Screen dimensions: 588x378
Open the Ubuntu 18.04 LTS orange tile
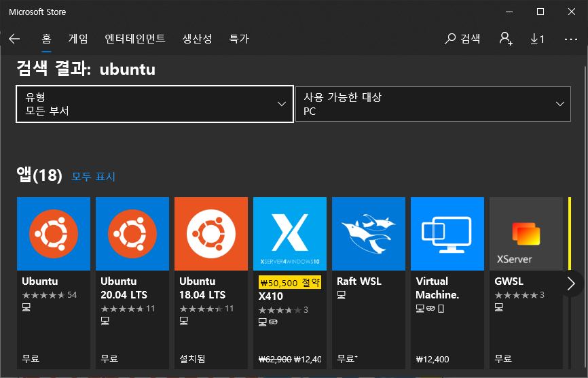click(211, 233)
